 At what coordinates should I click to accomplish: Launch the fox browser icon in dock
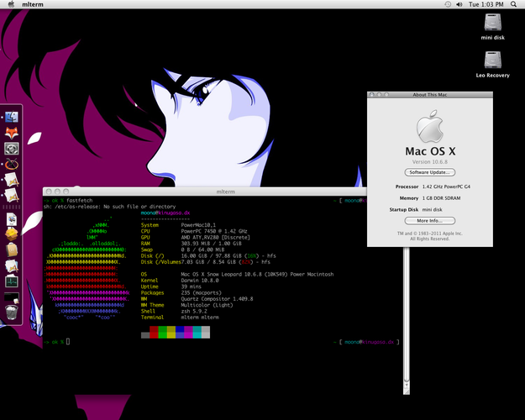pos(12,133)
